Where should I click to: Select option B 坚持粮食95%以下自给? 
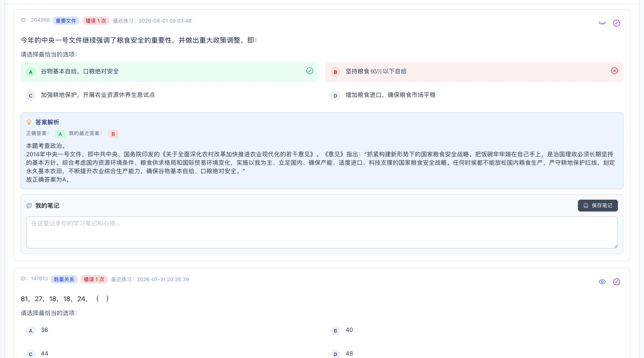click(x=474, y=72)
